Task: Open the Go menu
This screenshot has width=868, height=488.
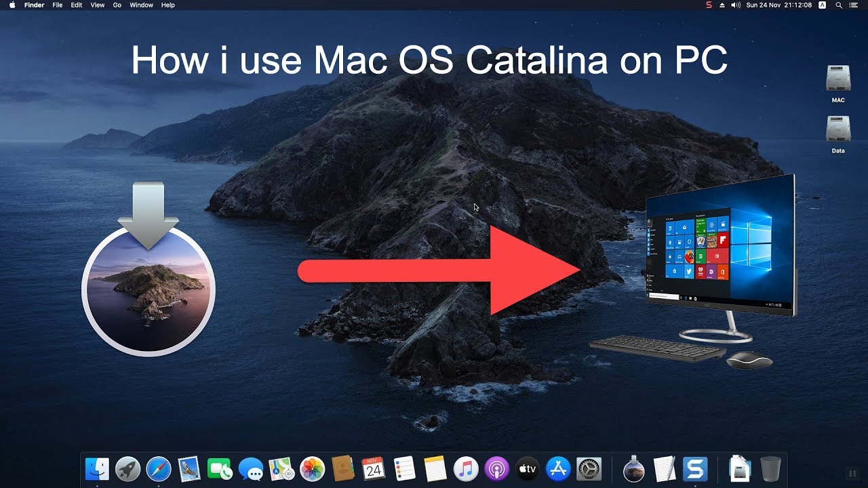Action: click(x=117, y=5)
